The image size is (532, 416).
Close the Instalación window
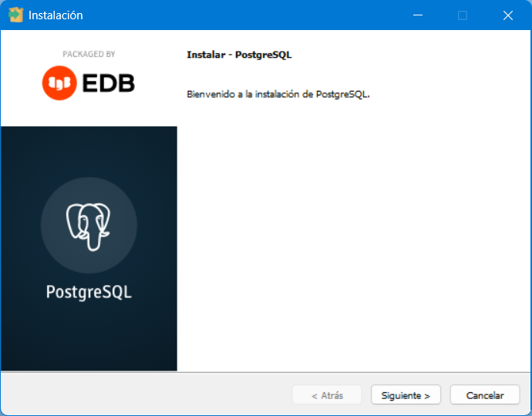[508, 15]
